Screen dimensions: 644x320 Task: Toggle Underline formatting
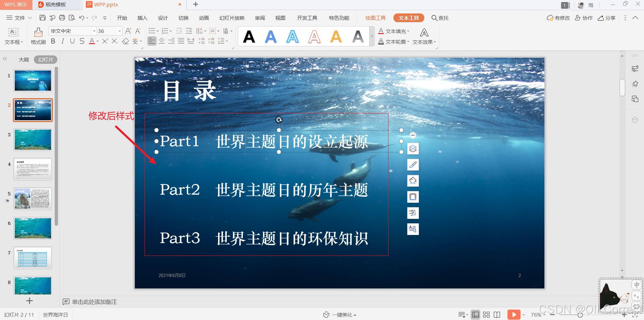(x=72, y=41)
